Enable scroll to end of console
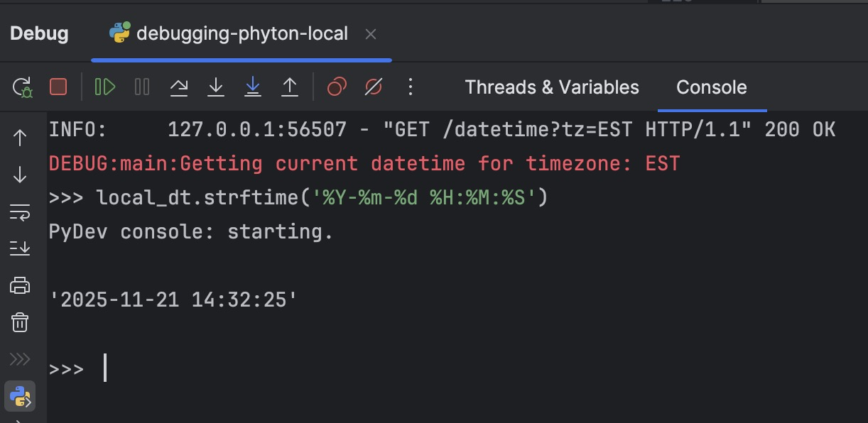 click(x=20, y=248)
